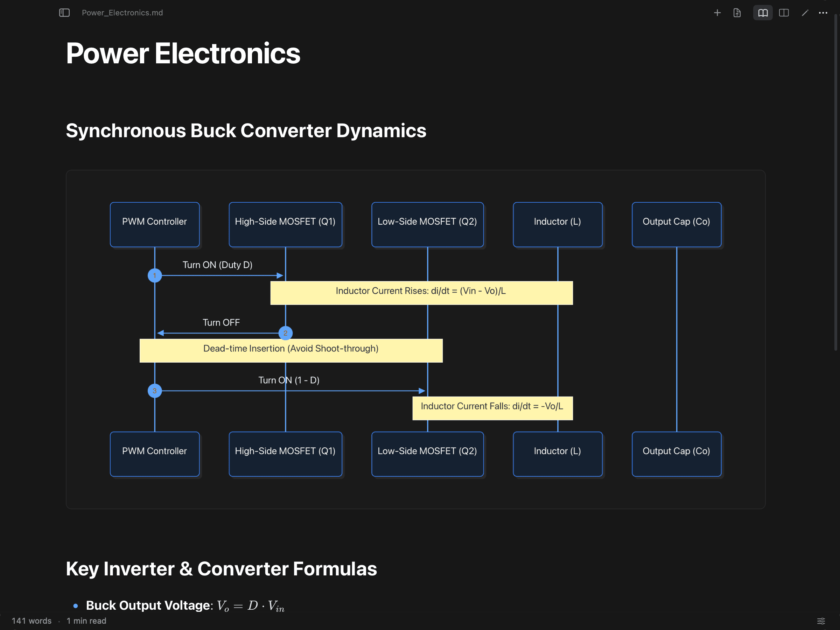
Task: Click the Turn ON (1 - D) label
Action: 289,380
